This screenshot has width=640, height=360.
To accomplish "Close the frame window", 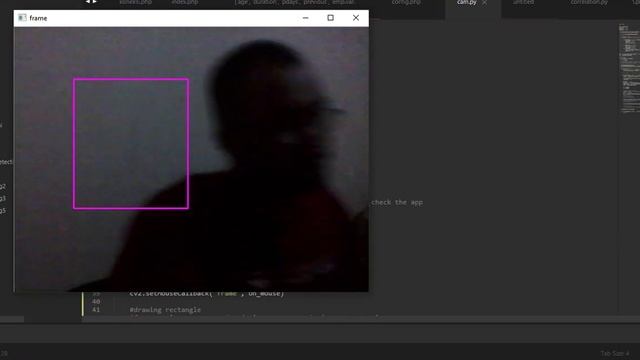I will [356, 18].
